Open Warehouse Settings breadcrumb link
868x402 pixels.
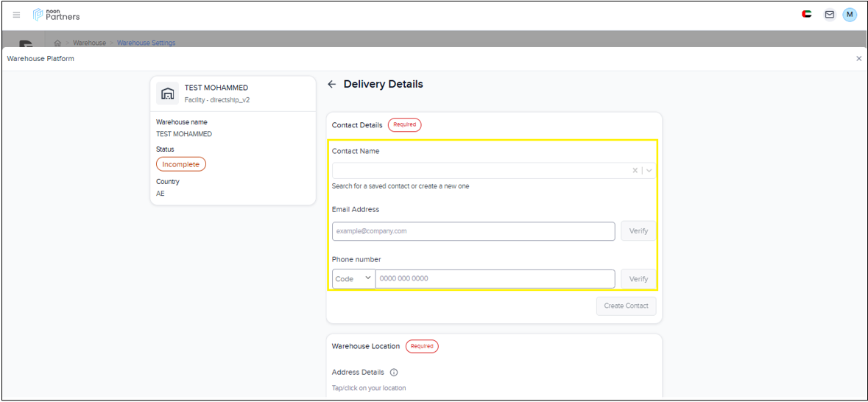[x=146, y=43]
